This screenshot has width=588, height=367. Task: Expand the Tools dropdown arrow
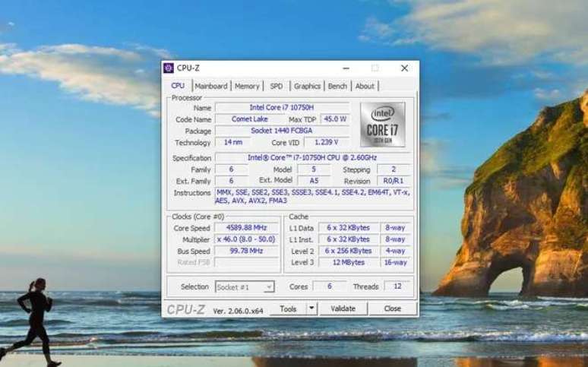(x=311, y=308)
